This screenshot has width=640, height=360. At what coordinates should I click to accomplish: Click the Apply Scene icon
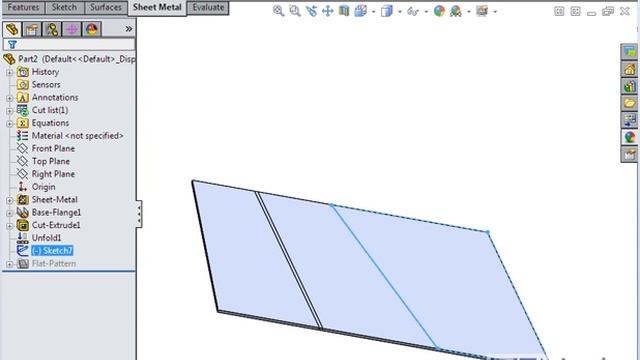(x=456, y=11)
